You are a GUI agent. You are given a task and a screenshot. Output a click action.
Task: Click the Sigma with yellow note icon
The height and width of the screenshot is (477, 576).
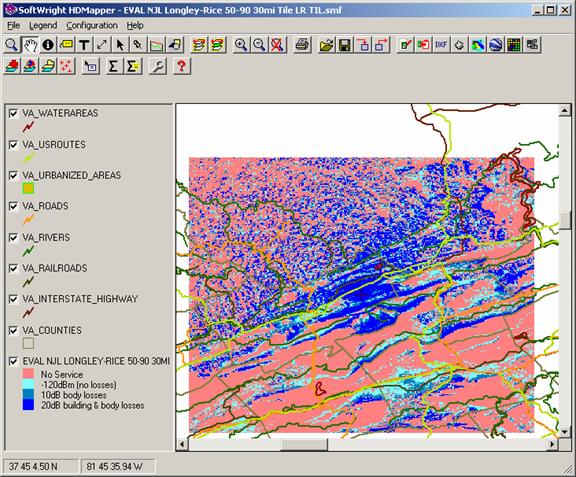coord(133,66)
